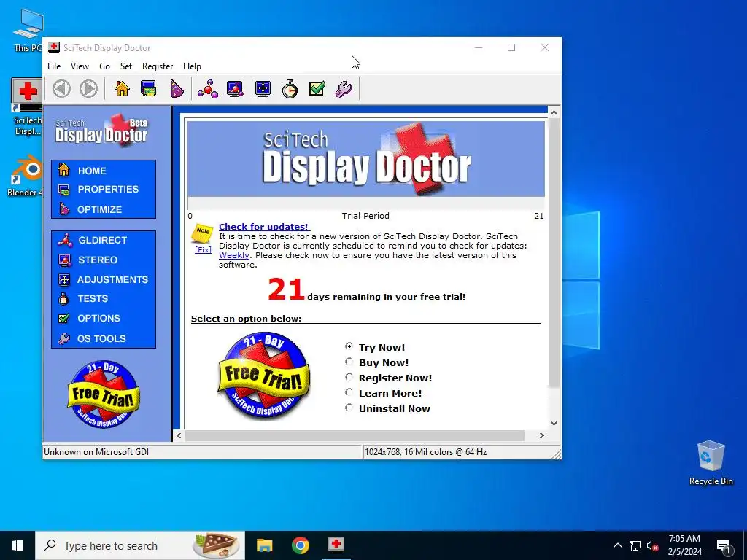Open GLDIRECT in the sidebar
Screen dimensions: 747x560
click(x=104, y=240)
